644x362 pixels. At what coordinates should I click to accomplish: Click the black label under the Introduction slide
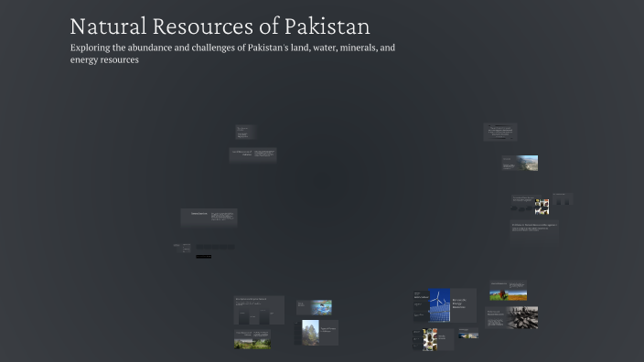click(204, 257)
